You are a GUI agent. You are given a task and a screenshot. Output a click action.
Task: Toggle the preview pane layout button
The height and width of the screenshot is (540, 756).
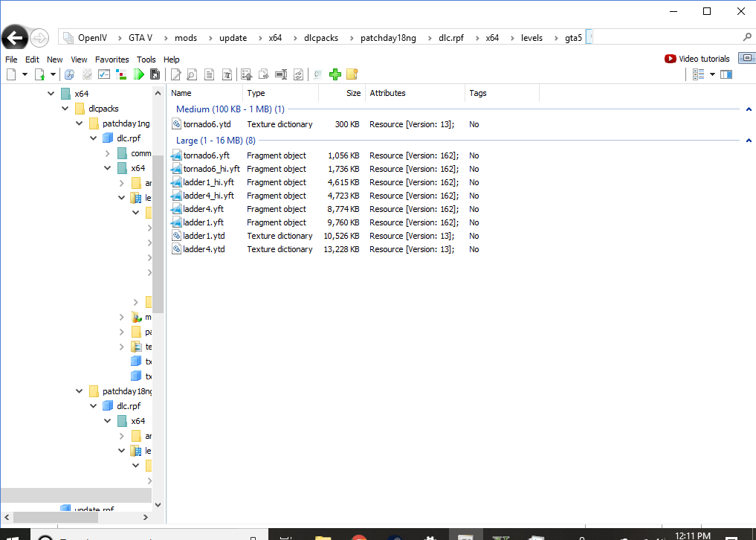point(726,74)
